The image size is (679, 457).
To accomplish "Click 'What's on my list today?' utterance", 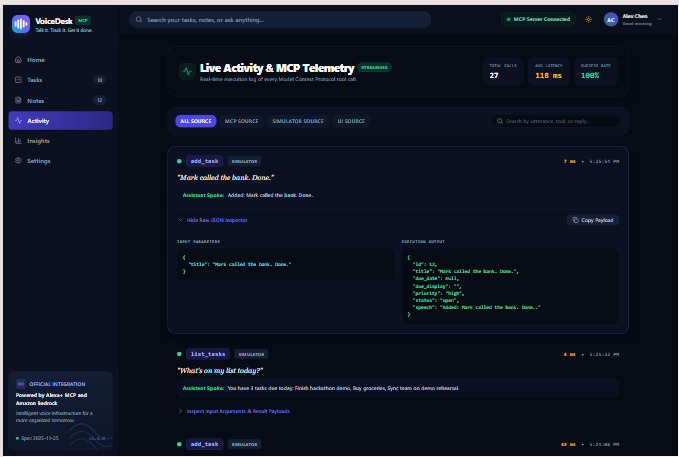I will coord(220,370).
